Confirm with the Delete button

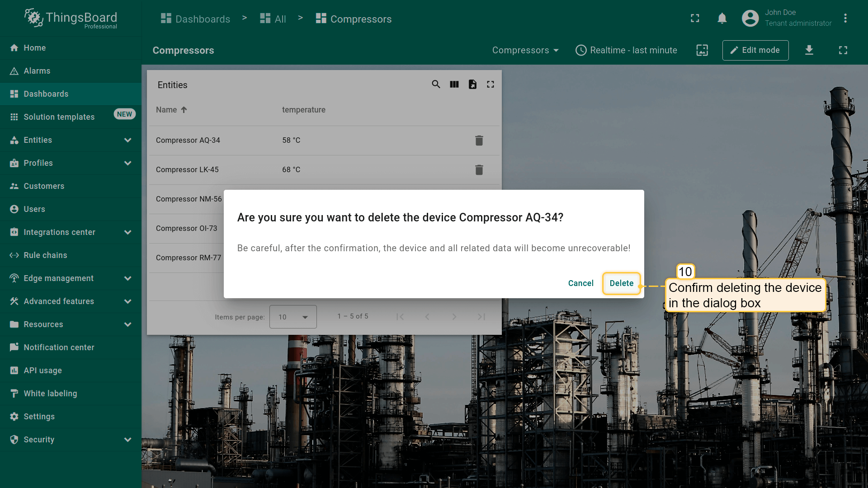click(x=621, y=283)
